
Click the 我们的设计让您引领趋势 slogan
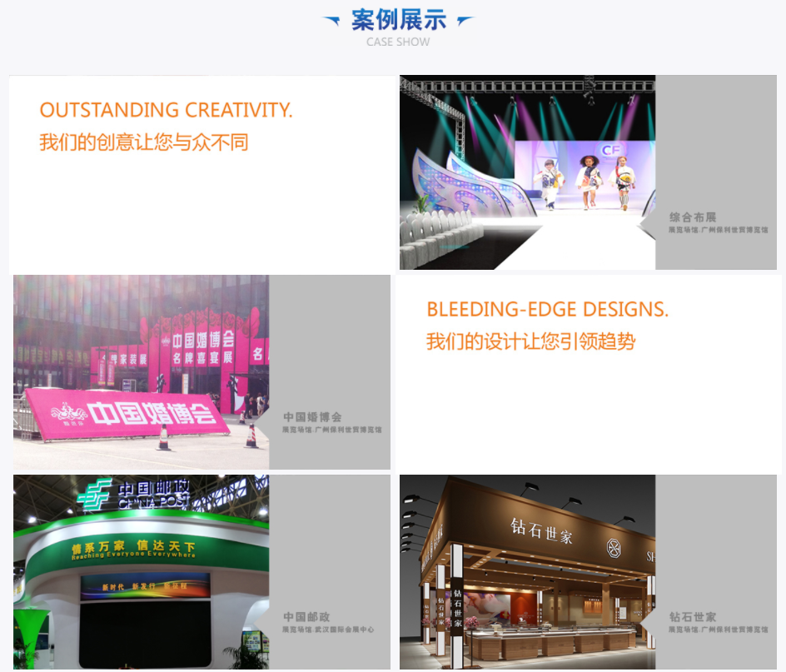531,341
